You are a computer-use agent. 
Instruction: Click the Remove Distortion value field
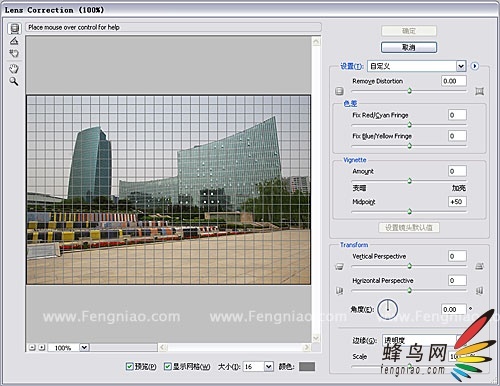[454, 81]
